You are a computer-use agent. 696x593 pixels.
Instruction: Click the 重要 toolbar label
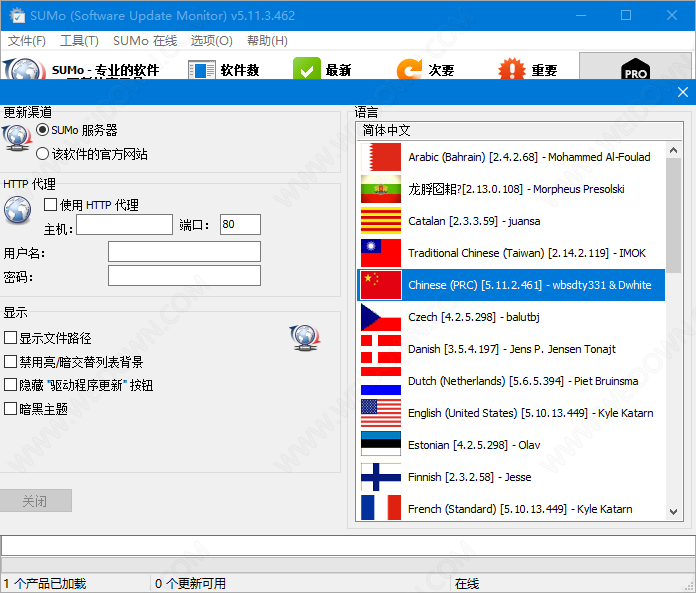point(544,70)
